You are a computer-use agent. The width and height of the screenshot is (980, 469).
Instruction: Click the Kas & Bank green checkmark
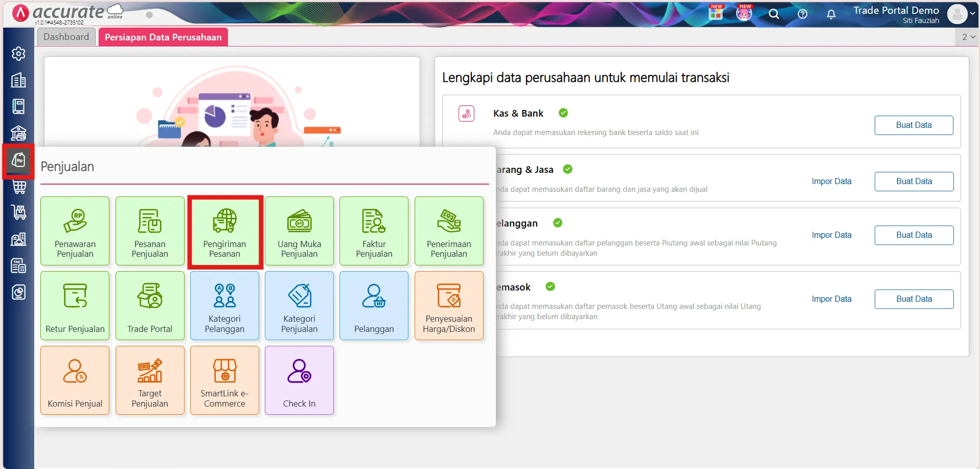tap(563, 113)
